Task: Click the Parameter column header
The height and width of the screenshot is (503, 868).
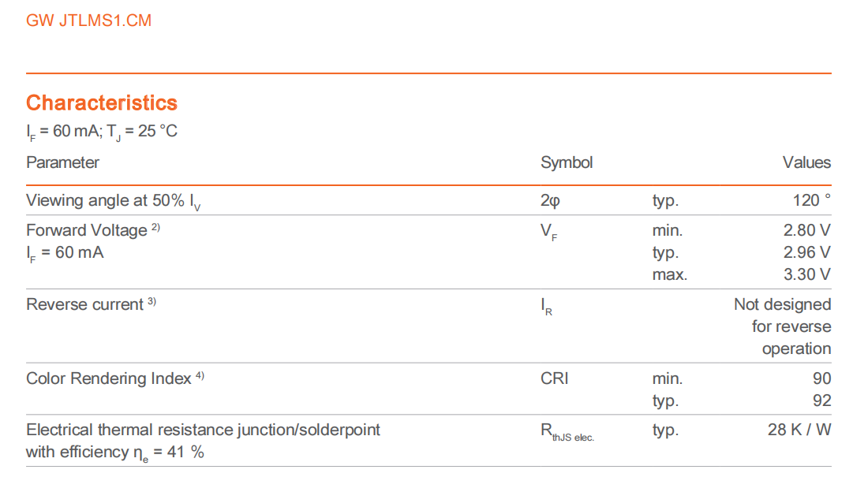Action: point(62,162)
